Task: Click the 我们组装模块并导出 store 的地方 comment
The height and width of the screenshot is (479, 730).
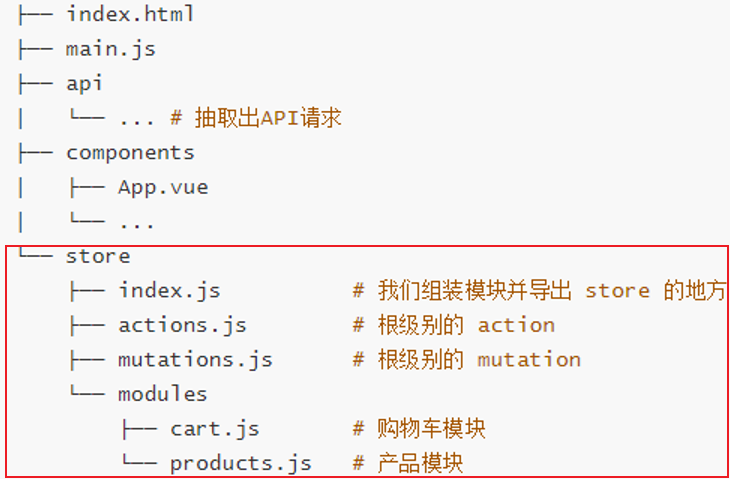Action: (x=550, y=291)
